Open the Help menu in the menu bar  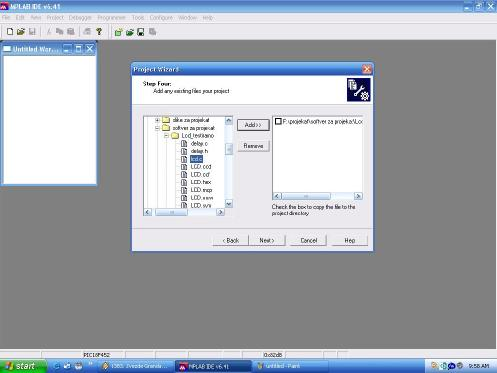207,18
